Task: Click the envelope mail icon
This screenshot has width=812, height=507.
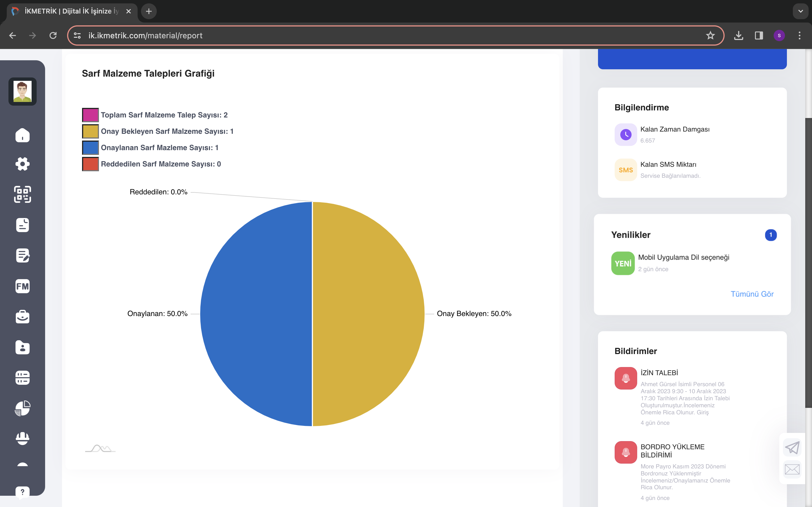Action: pos(792,469)
